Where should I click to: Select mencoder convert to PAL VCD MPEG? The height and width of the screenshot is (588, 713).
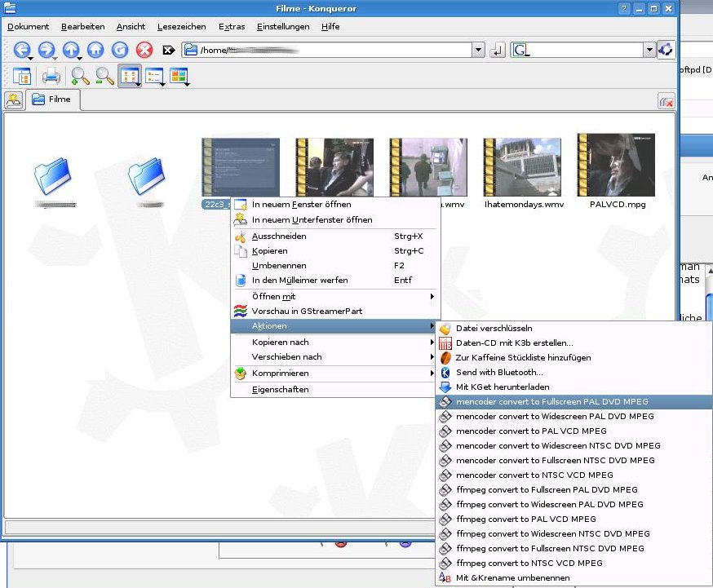tap(573, 431)
